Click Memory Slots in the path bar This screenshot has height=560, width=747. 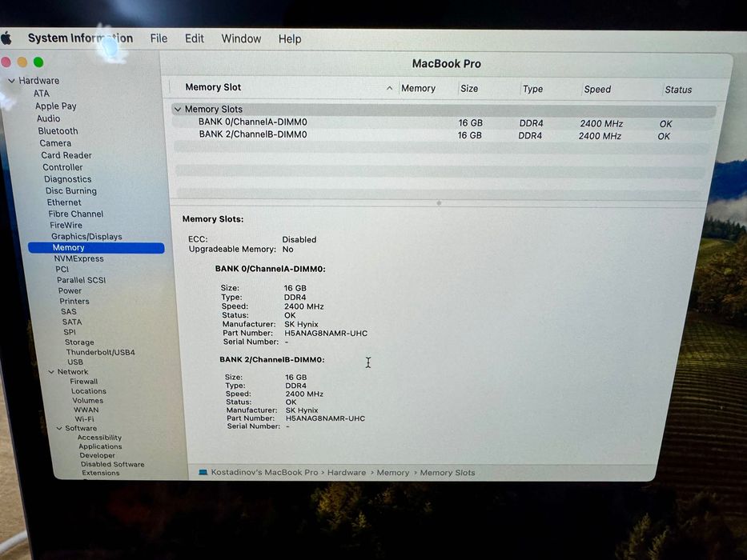pyautogui.click(x=448, y=473)
